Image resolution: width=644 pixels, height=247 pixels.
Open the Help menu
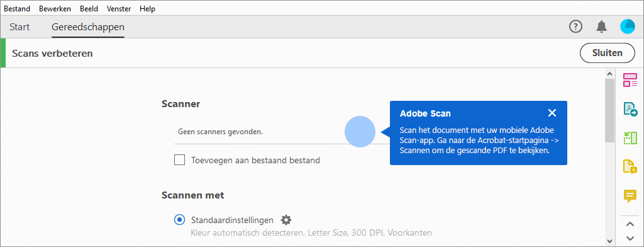tap(147, 9)
